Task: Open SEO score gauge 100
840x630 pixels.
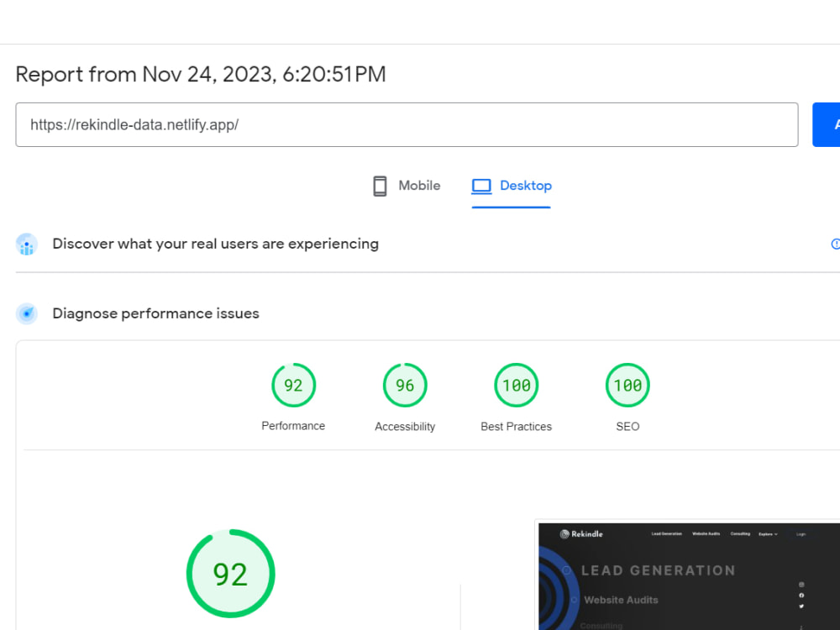Action: click(x=627, y=386)
